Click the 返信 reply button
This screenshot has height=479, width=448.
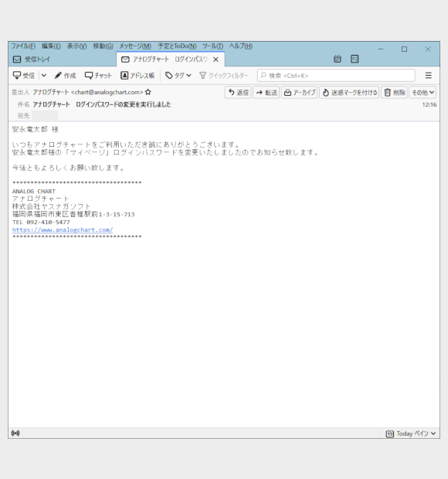(238, 92)
